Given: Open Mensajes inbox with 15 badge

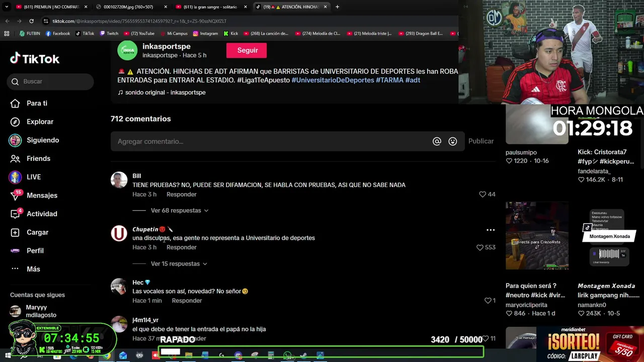Looking at the screenshot, I should pyautogui.click(x=34, y=195).
